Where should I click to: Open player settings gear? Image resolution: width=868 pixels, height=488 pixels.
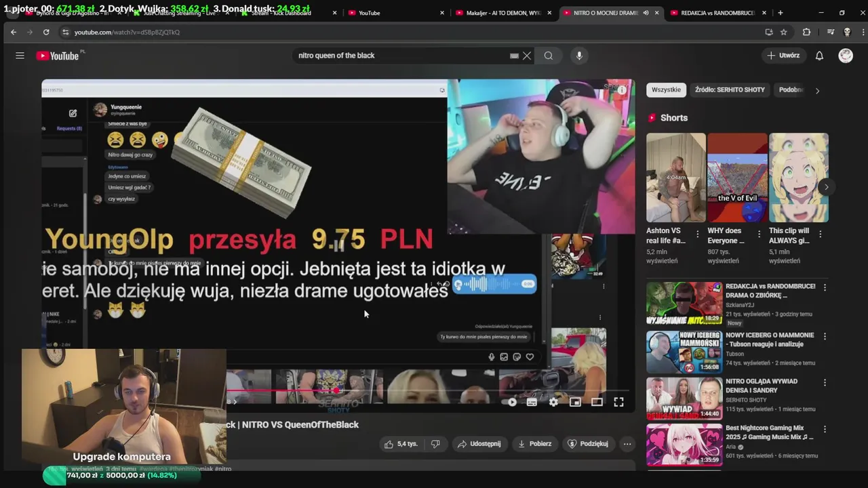pos(553,402)
